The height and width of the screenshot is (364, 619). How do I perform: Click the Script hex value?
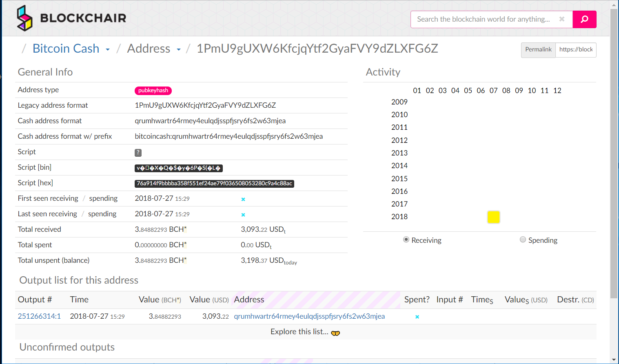tap(214, 184)
